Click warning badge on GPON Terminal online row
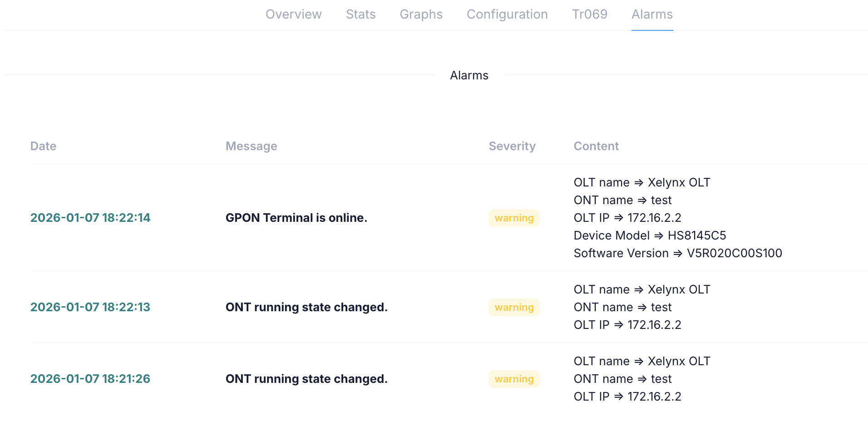The height and width of the screenshot is (421, 868). point(514,218)
